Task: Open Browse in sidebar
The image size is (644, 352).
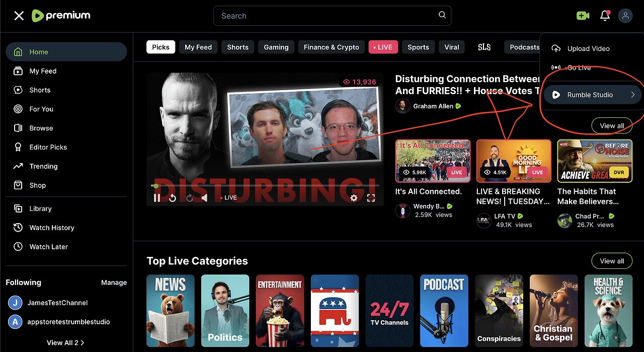Action: click(x=66, y=128)
